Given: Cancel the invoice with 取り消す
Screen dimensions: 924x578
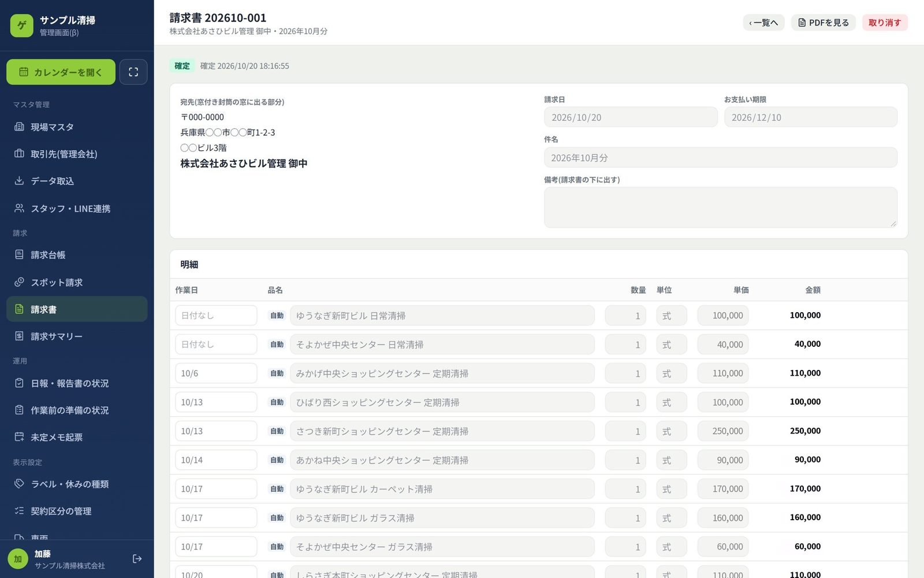Looking at the screenshot, I should (885, 23).
